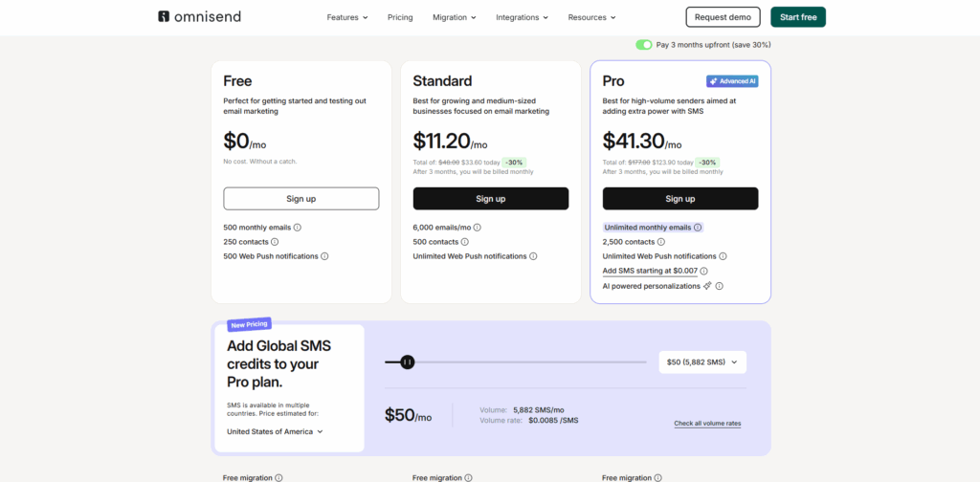Click the Volume 5,882 SMS/mo value
980x482 pixels.
pyautogui.click(x=538, y=410)
